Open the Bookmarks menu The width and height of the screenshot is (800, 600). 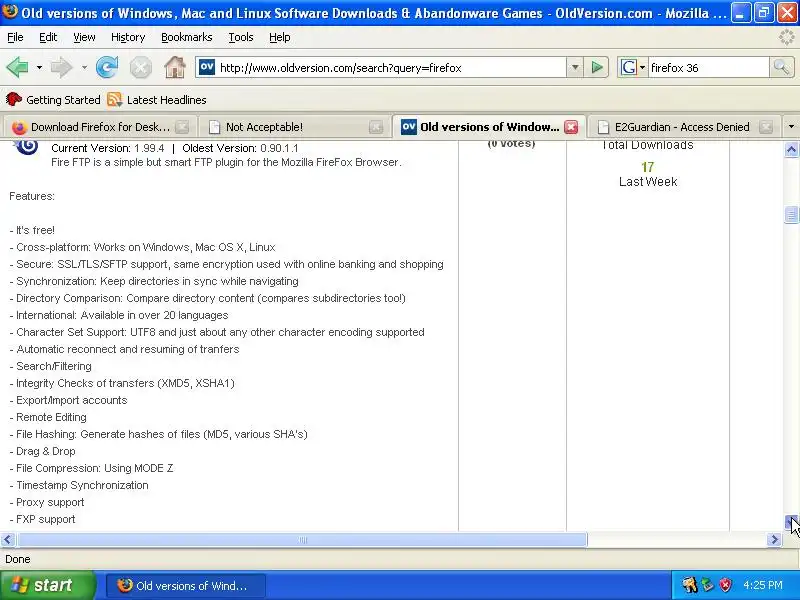pos(187,37)
